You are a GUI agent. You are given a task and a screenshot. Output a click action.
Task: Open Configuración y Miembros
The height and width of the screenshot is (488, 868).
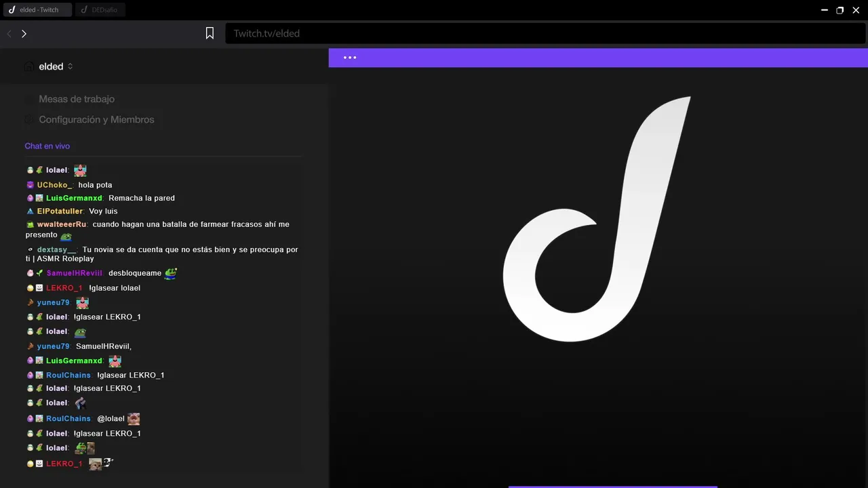coord(96,119)
